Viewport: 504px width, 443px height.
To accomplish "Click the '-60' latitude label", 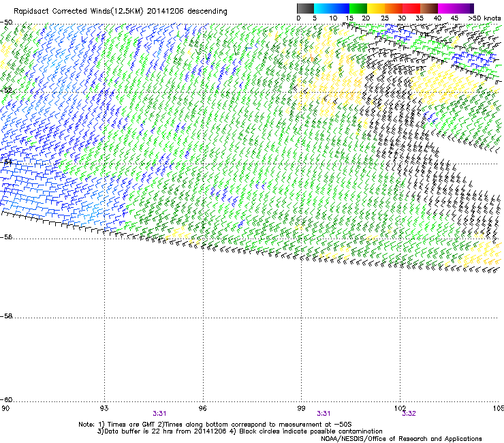I will (6, 400).
